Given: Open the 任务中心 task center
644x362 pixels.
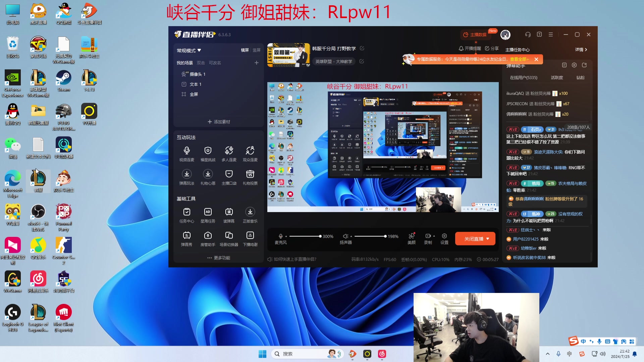Looking at the screenshot, I should 186,212.
